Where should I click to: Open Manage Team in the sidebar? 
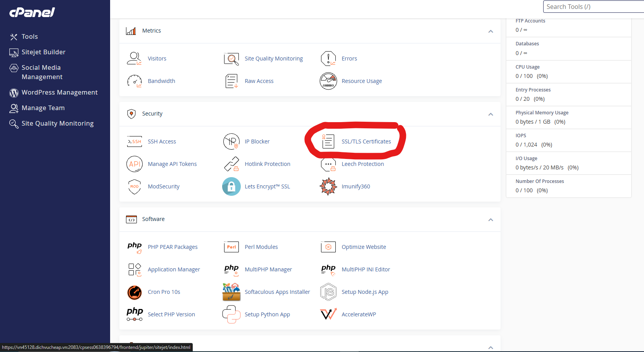[x=37, y=108]
